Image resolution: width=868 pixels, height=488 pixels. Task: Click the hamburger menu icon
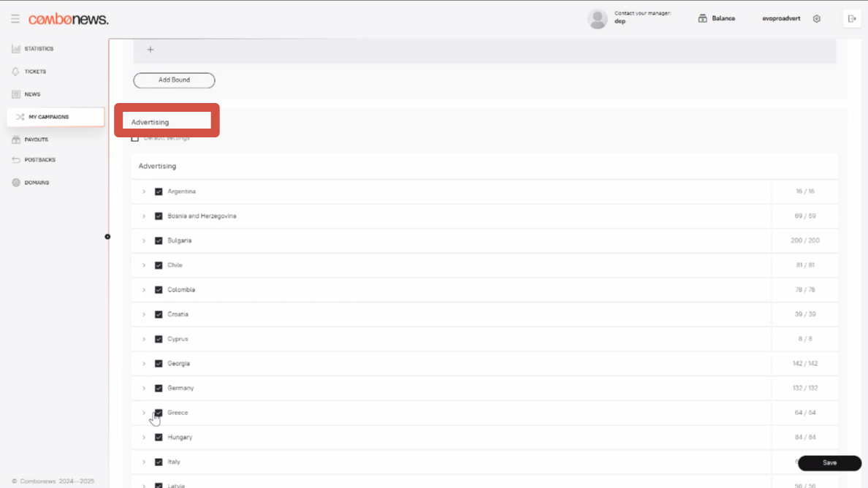click(15, 19)
